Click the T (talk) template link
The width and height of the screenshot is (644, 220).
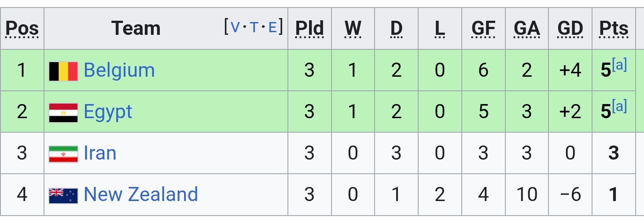[254, 28]
